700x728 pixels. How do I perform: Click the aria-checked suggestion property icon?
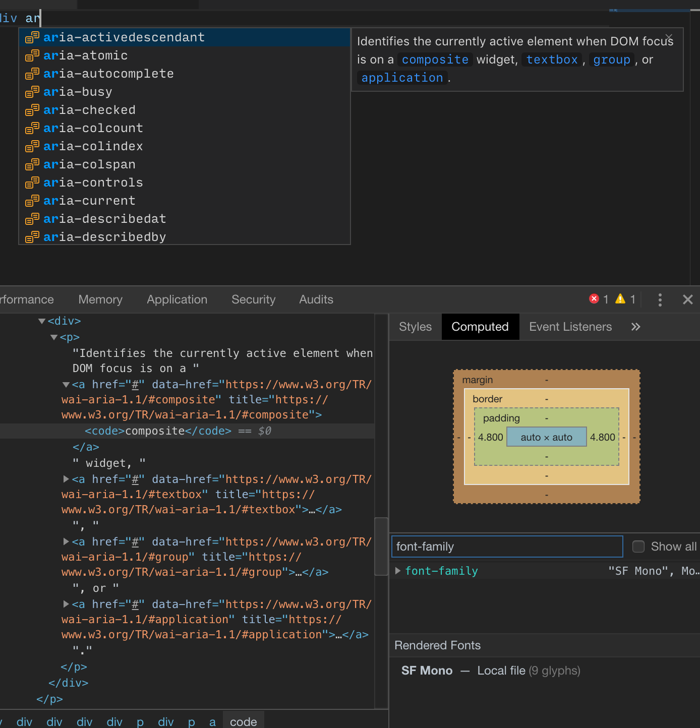32,109
